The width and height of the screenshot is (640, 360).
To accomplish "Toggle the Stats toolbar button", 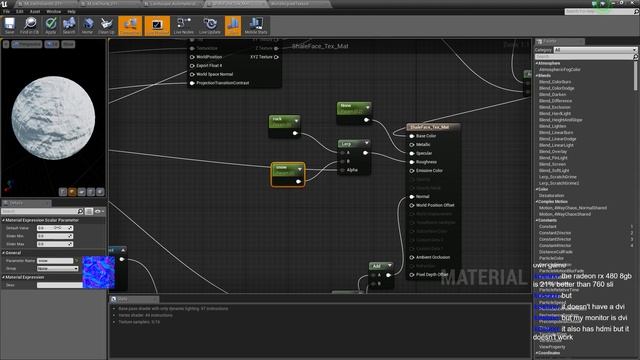I will (x=233, y=26).
